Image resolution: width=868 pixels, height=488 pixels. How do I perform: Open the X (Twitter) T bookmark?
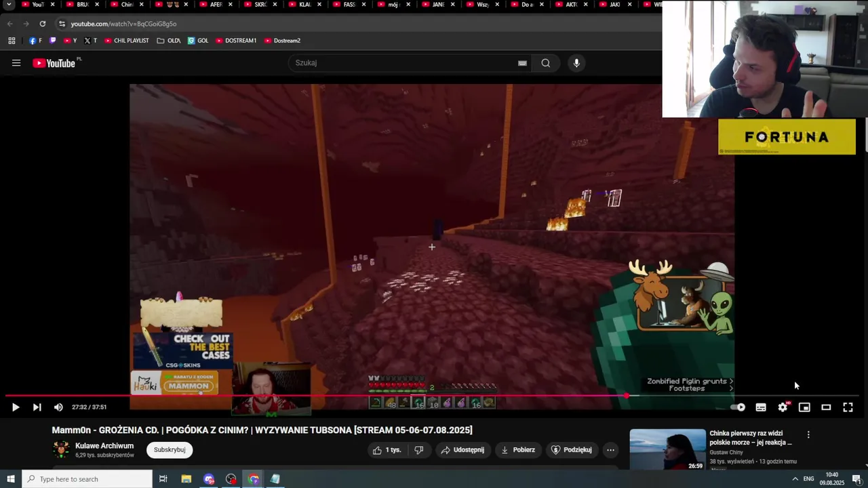click(x=90, y=41)
